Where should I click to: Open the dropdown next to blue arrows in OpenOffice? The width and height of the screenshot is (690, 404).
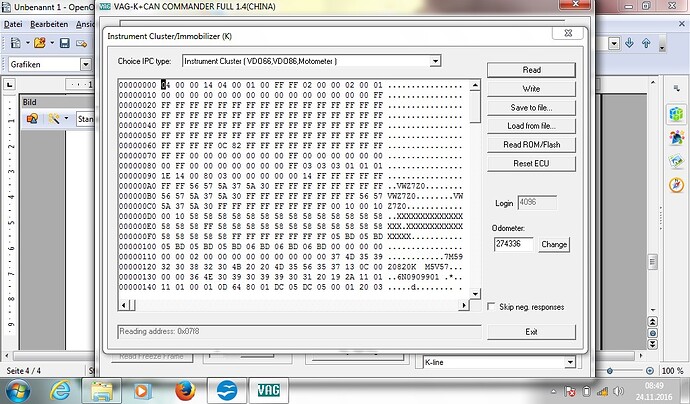(614, 43)
